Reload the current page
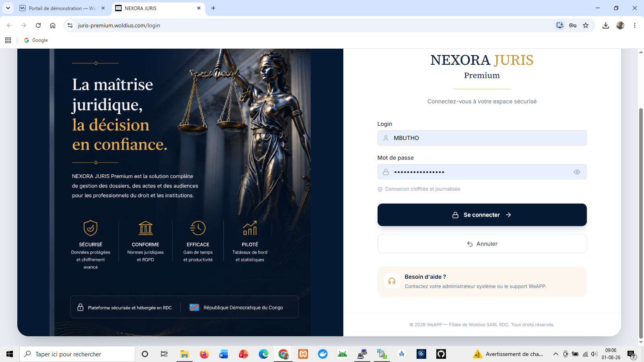 (38, 25)
